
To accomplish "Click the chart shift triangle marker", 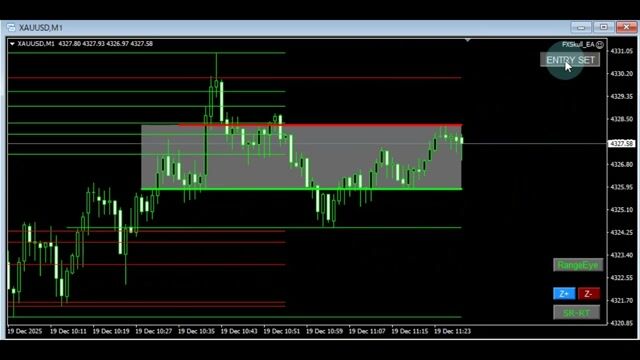I will pyautogui.click(x=467, y=40).
